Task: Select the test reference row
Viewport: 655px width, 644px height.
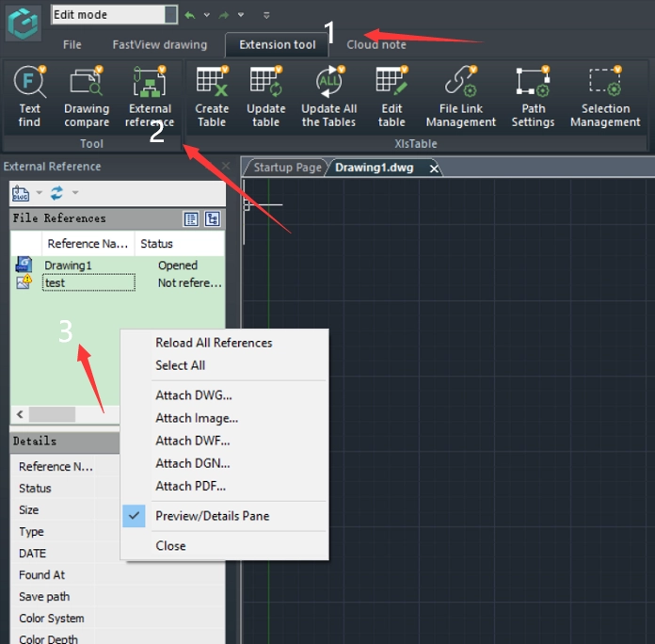Action: [118, 282]
